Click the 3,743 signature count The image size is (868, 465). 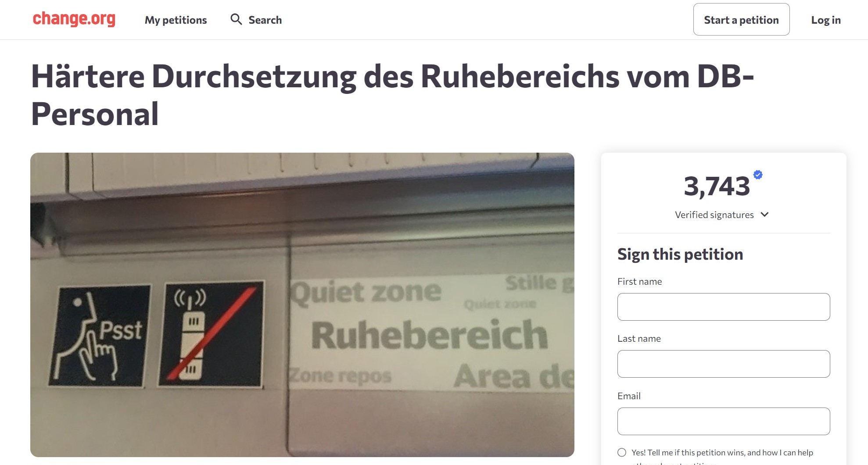click(717, 186)
